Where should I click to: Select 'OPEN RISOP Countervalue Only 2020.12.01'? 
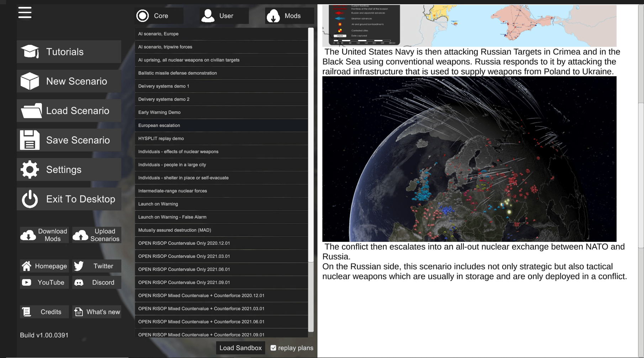click(x=221, y=243)
